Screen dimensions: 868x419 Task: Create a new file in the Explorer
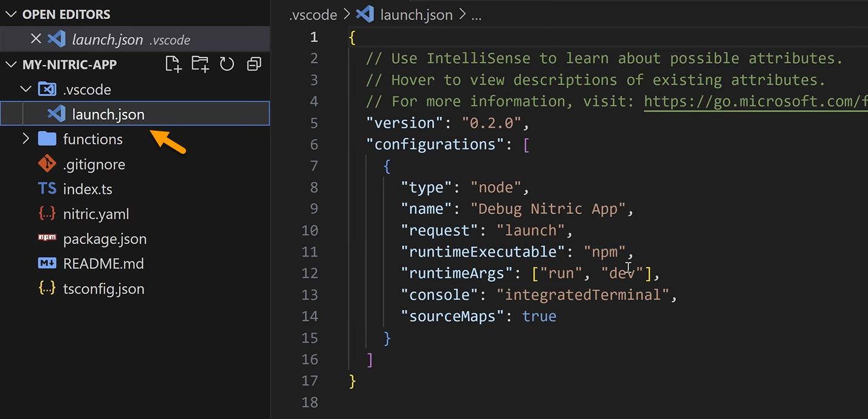[x=173, y=64]
